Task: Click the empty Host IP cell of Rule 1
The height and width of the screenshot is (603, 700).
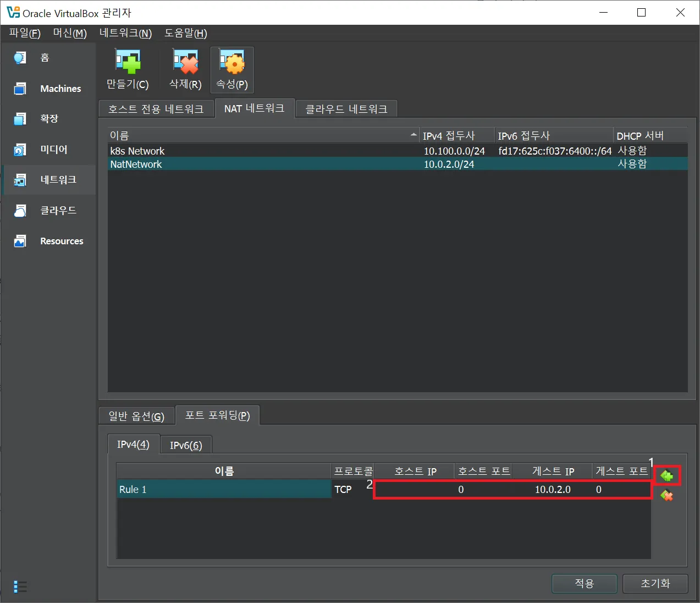Action: click(x=415, y=489)
